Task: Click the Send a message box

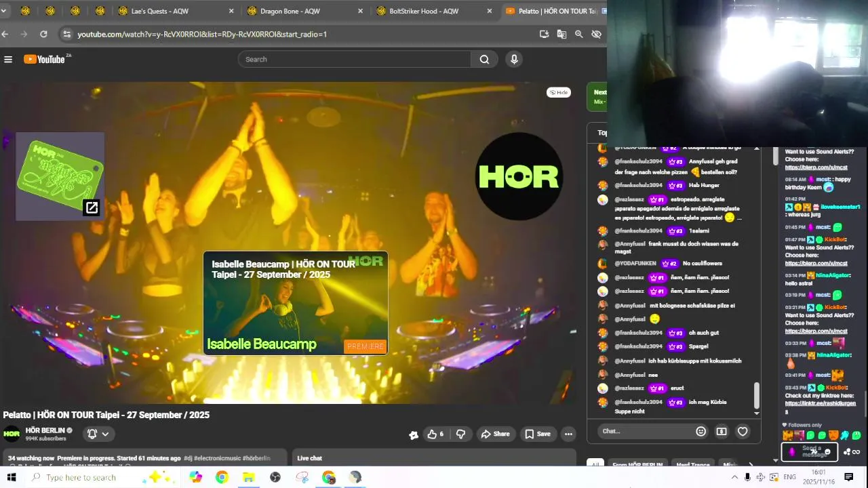Action: (810, 451)
